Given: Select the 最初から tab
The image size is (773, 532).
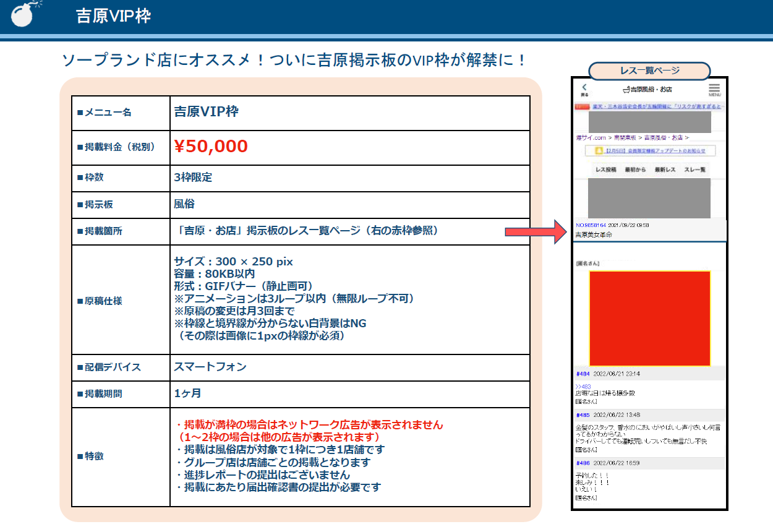Looking at the screenshot, I should point(635,169).
